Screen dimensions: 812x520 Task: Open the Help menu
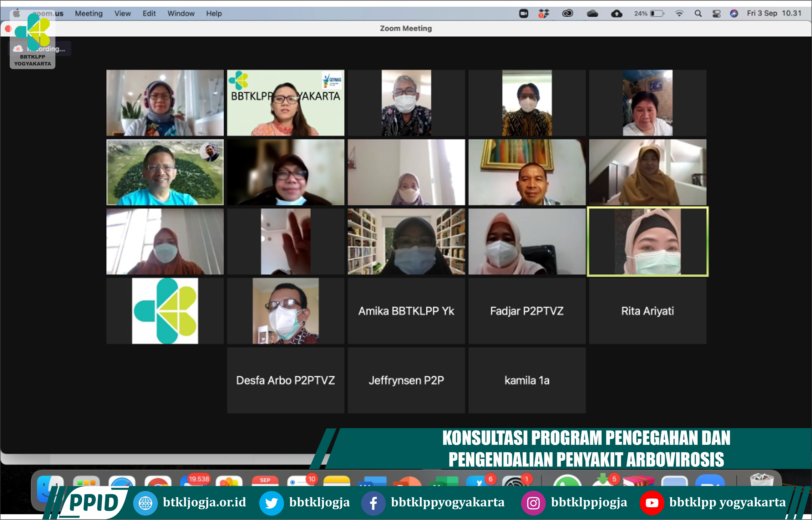pos(214,13)
